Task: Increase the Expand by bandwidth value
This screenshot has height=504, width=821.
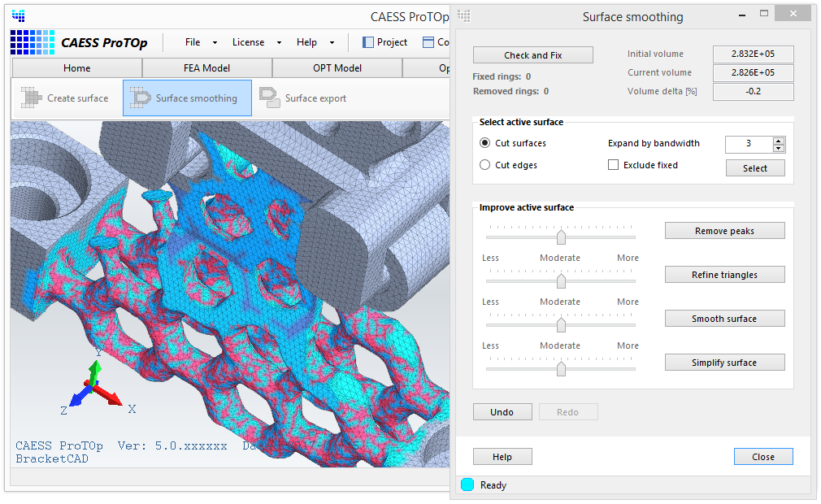Action: pyautogui.click(x=779, y=141)
